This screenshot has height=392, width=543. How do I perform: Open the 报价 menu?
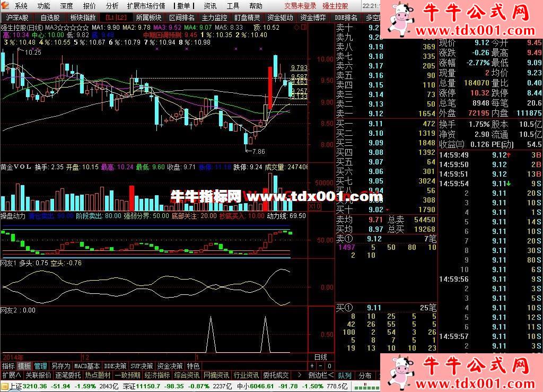(x=89, y=6)
